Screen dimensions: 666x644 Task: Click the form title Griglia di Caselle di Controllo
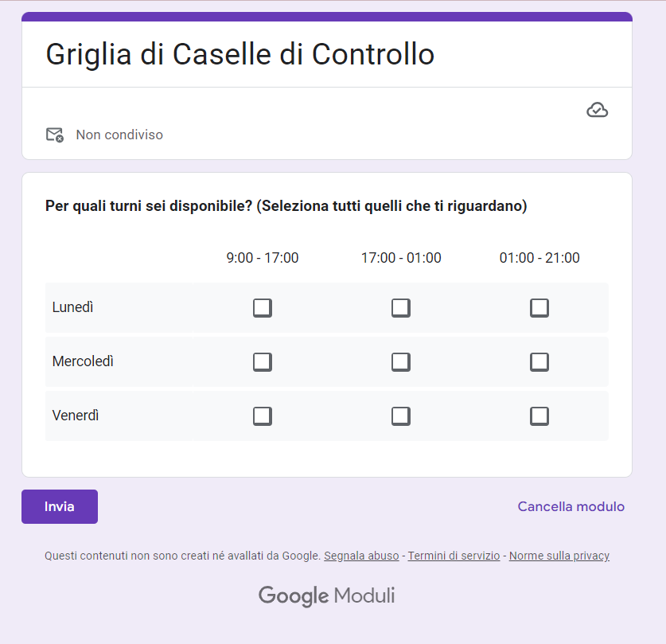(x=240, y=54)
